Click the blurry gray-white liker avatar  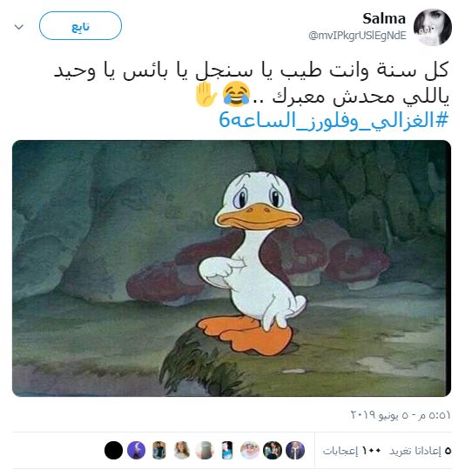pos(205,450)
